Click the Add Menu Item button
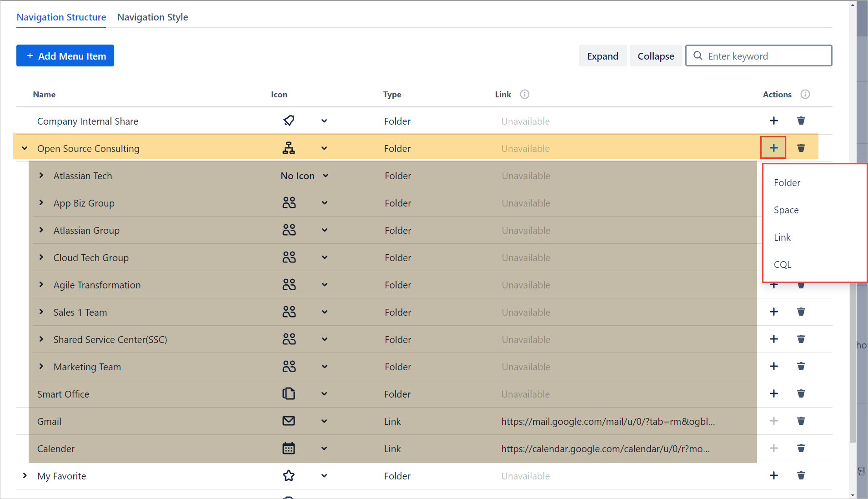The width and height of the screenshot is (868, 499). (x=65, y=56)
